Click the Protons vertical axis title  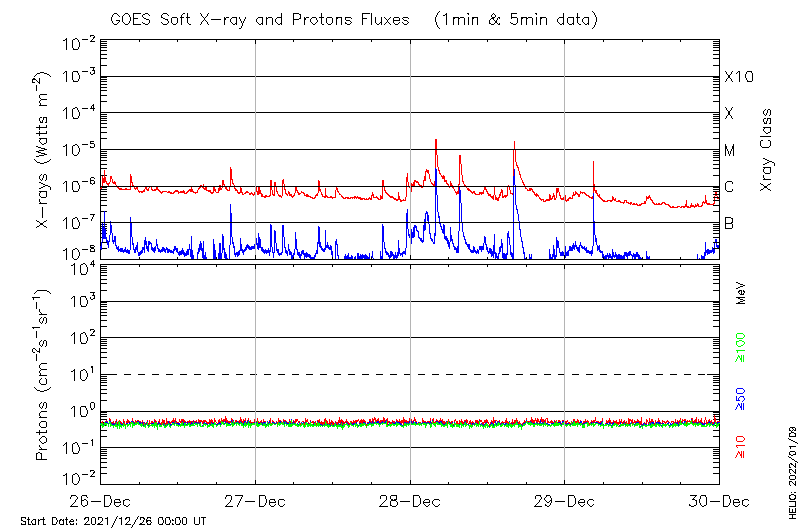coord(45,375)
